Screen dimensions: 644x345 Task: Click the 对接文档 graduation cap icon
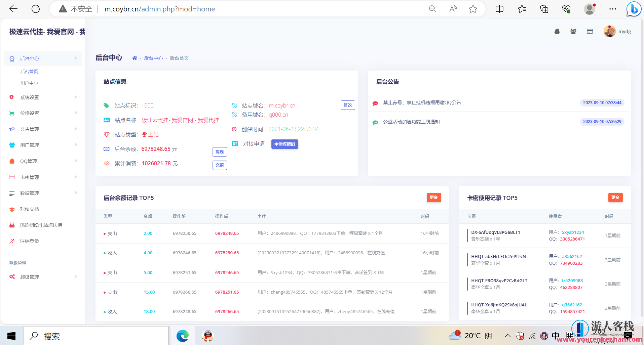[x=12, y=209]
